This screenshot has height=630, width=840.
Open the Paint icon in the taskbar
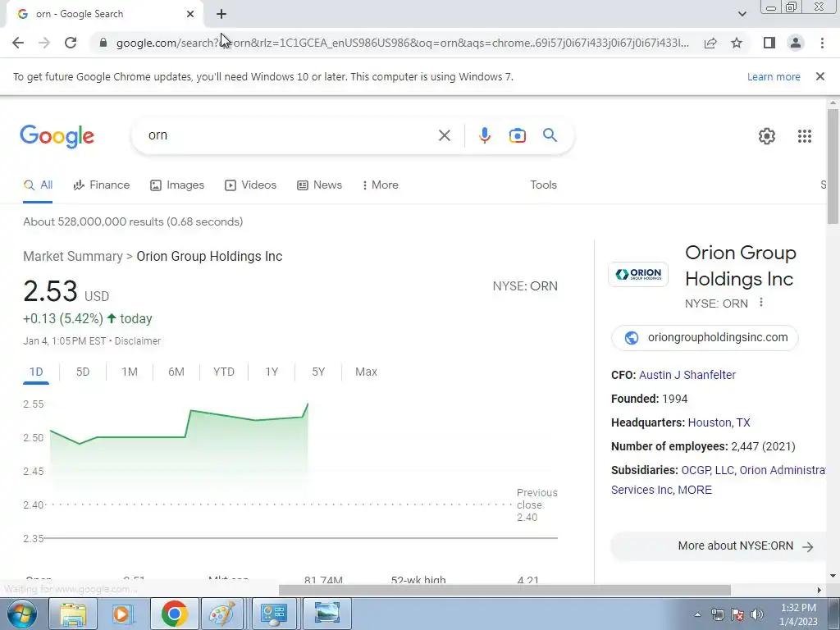221,614
